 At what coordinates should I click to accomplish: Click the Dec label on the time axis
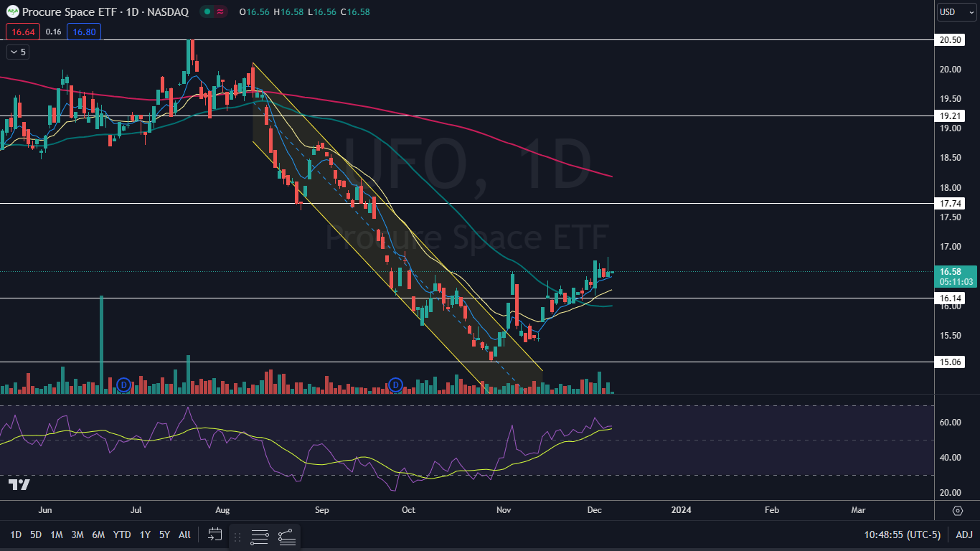click(x=594, y=510)
